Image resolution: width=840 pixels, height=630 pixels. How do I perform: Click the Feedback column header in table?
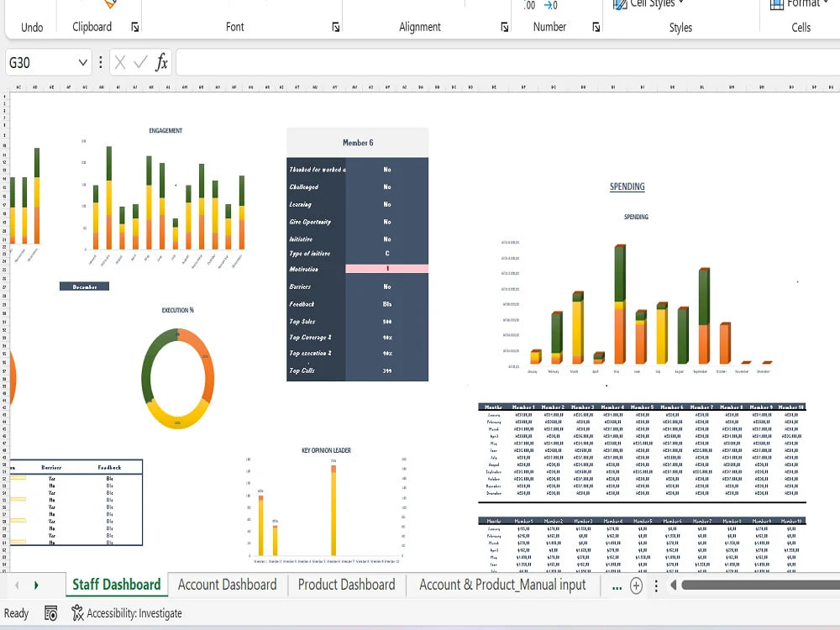(x=109, y=468)
